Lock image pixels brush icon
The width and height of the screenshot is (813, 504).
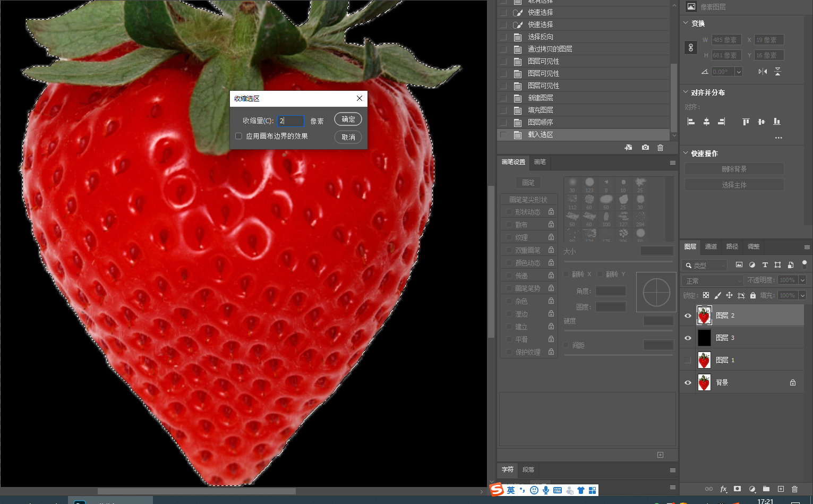click(x=717, y=295)
